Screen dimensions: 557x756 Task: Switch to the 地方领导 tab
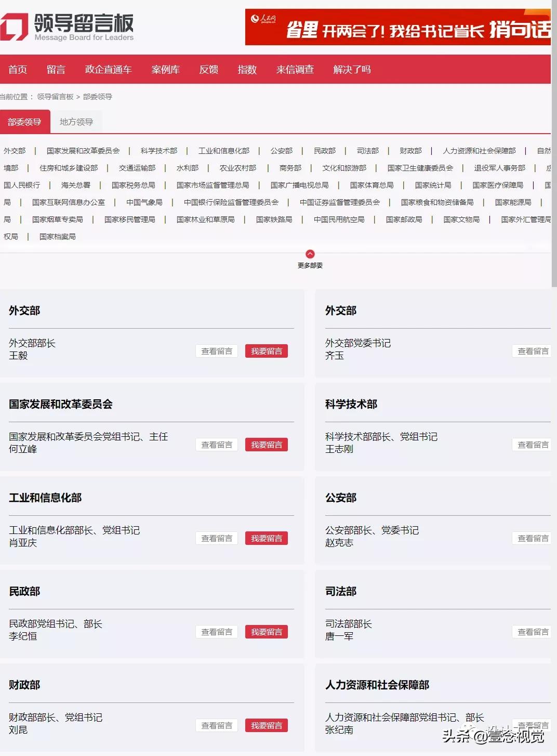(76, 121)
